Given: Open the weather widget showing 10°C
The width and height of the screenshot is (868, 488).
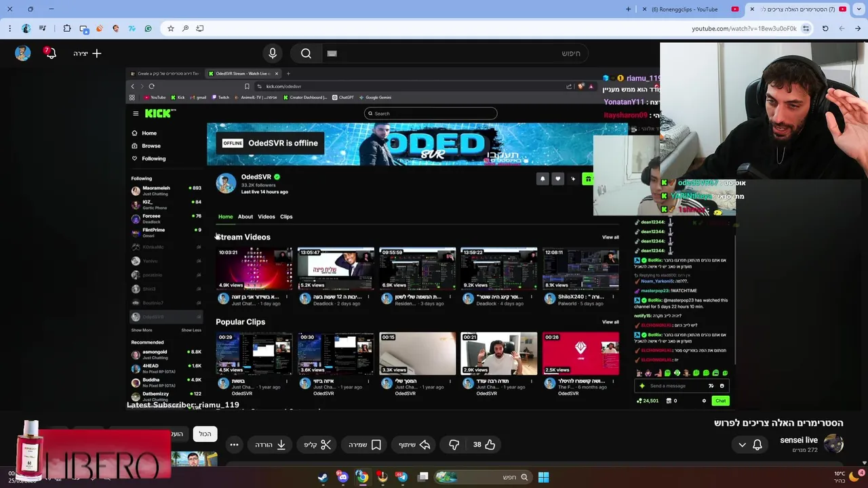Looking at the screenshot, I should 848,476.
